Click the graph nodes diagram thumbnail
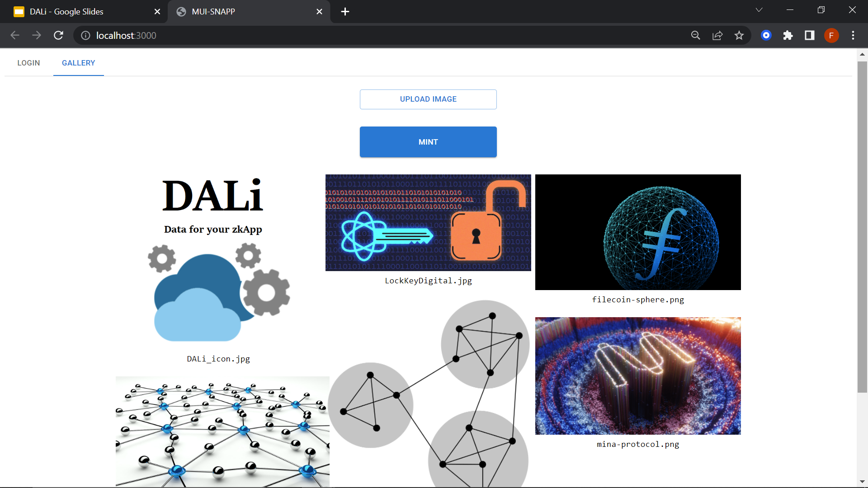This screenshot has width=868, height=488. pos(428,396)
